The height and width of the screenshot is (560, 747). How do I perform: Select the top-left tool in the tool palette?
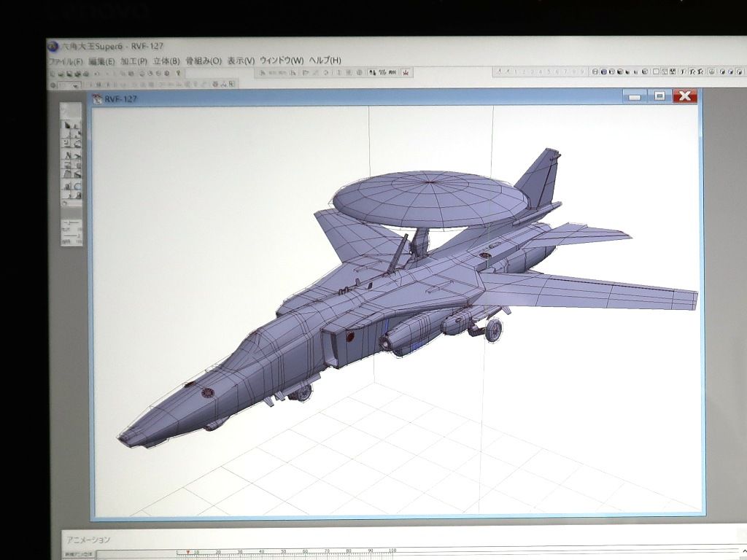(x=67, y=125)
